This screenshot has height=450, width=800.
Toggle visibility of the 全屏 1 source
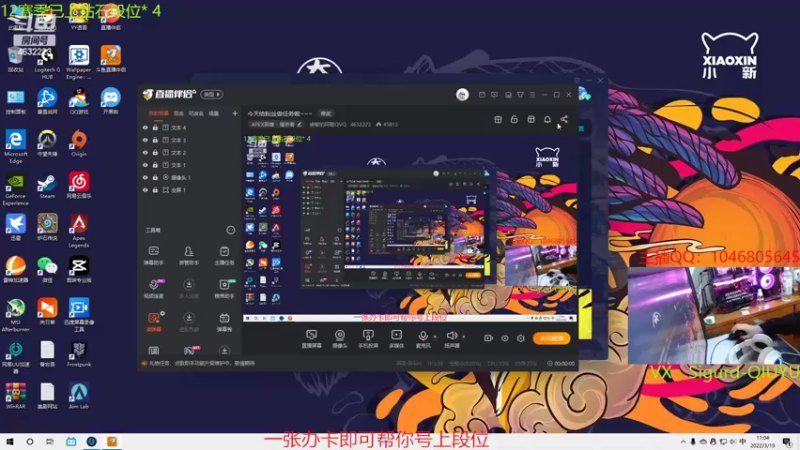[x=145, y=190]
